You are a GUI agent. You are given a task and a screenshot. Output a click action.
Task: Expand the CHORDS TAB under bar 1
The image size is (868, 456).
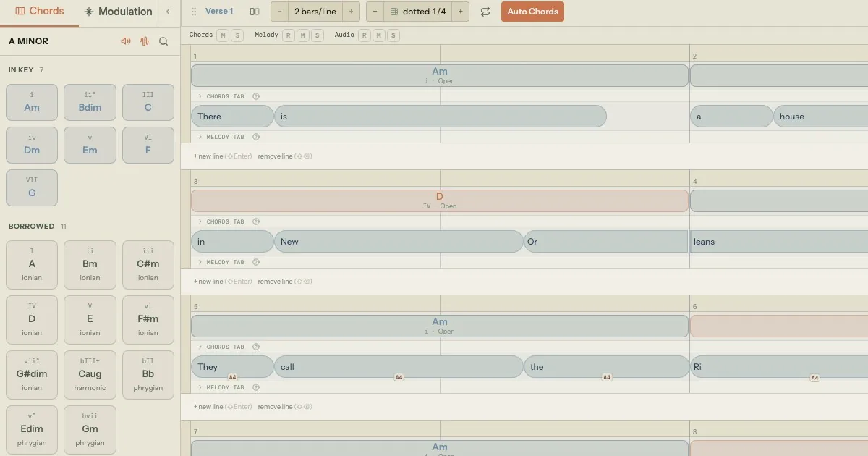[x=221, y=96]
